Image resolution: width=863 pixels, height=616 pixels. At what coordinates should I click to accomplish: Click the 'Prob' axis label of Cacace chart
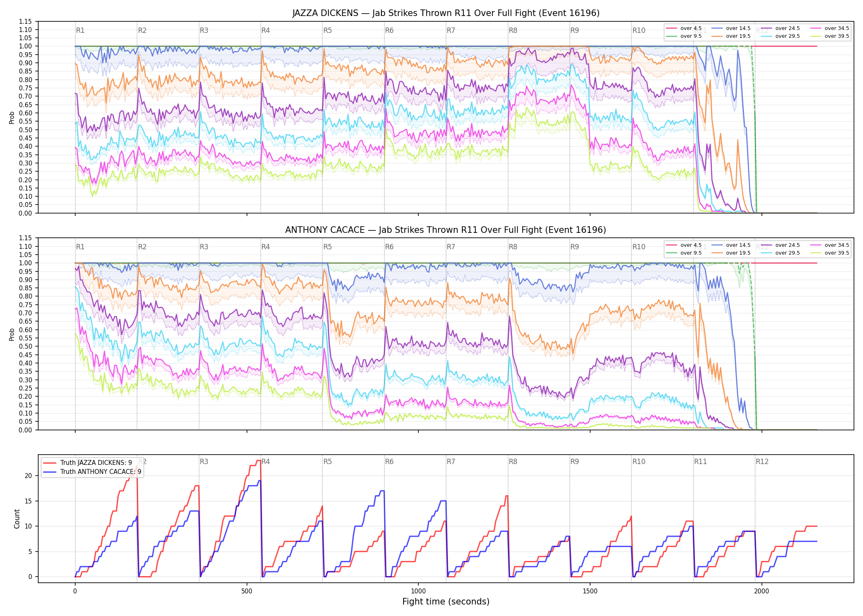pos(12,334)
